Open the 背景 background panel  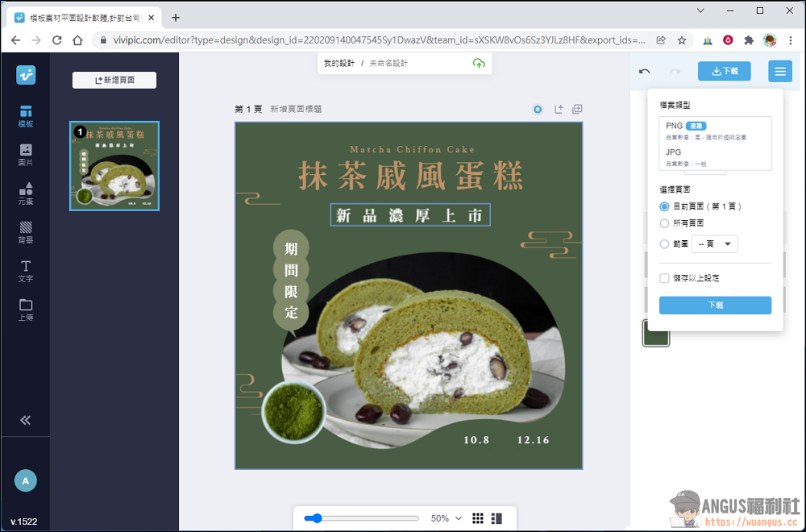click(x=26, y=232)
